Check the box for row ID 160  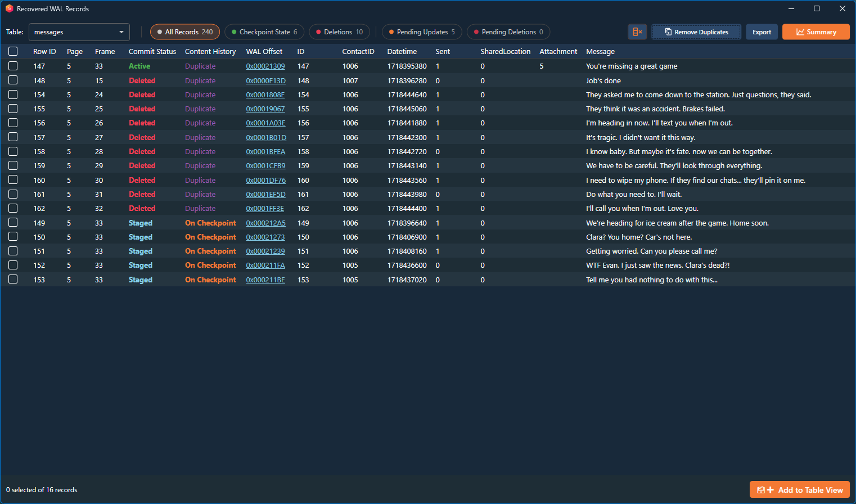(13, 180)
